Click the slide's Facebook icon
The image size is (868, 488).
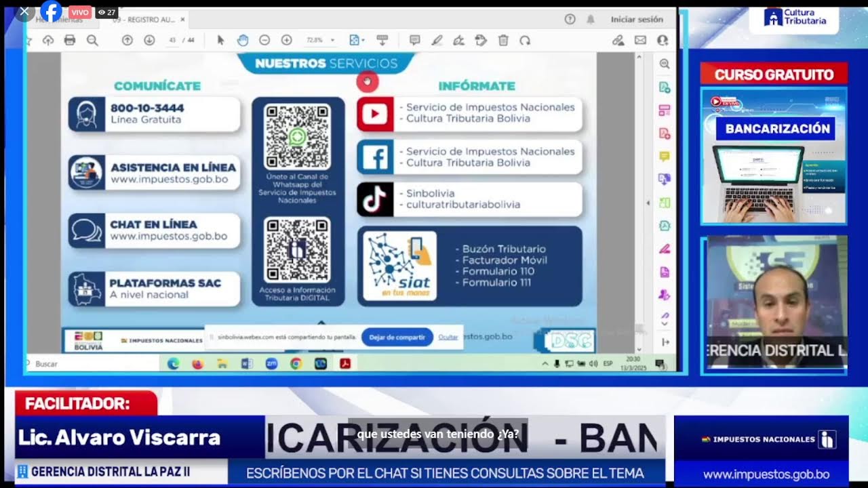click(375, 157)
